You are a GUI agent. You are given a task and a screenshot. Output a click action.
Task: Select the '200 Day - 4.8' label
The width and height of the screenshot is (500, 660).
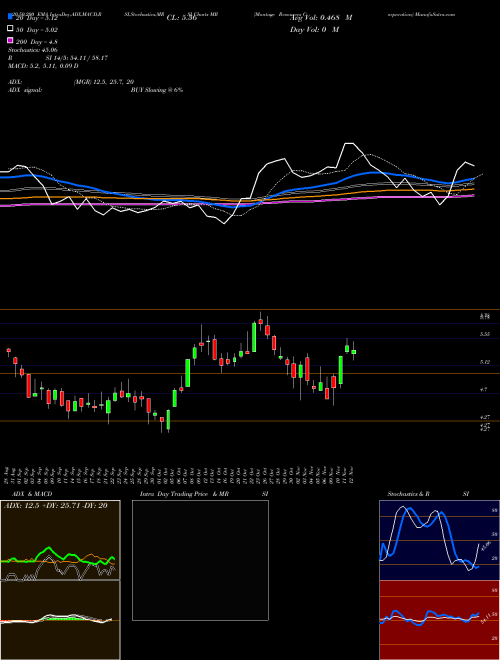point(37,42)
